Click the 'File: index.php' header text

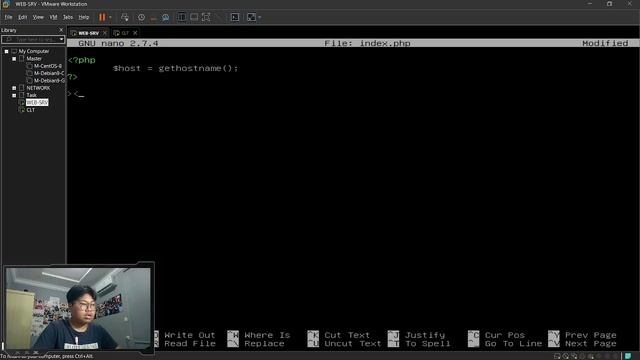(367, 43)
